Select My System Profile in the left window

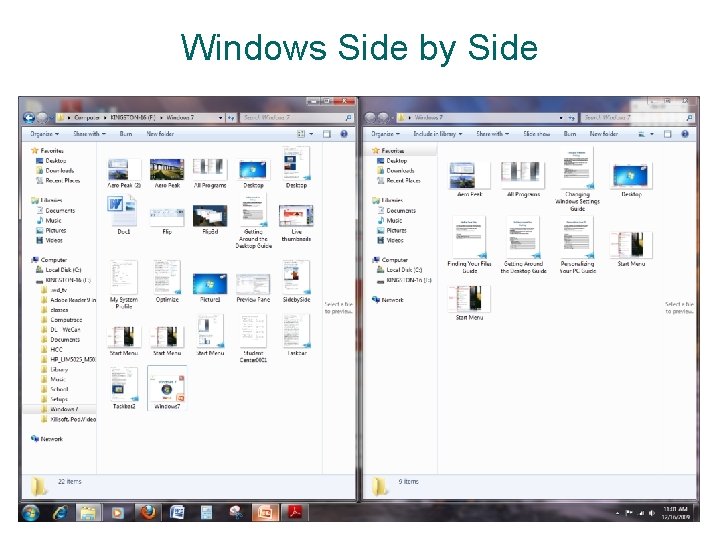(x=124, y=284)
